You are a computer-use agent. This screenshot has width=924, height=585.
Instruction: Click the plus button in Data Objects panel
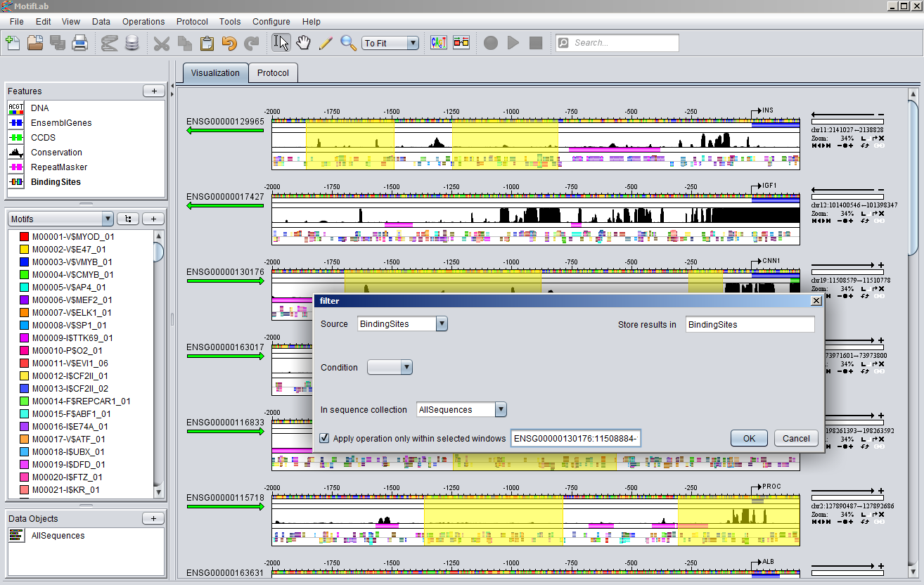click(154, 518)
